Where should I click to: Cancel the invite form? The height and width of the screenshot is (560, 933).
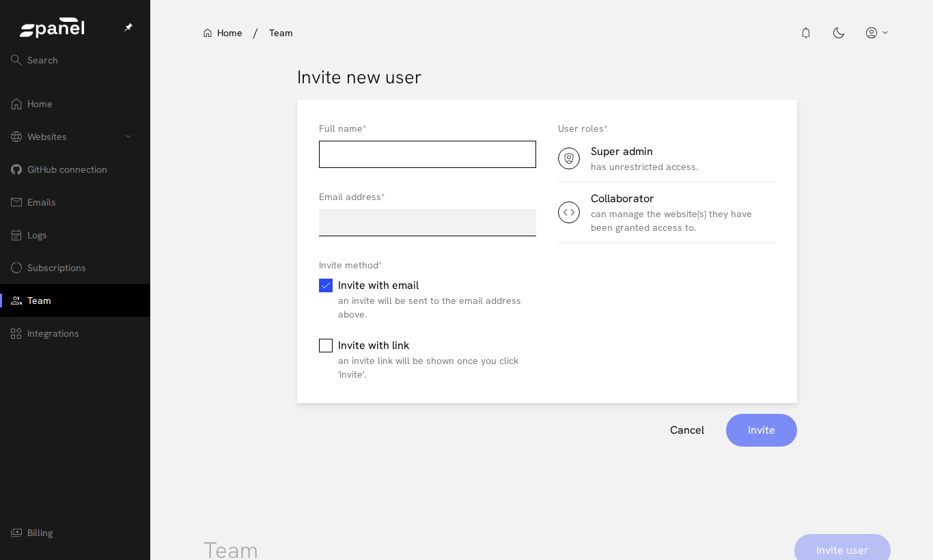tap(687, 430)
